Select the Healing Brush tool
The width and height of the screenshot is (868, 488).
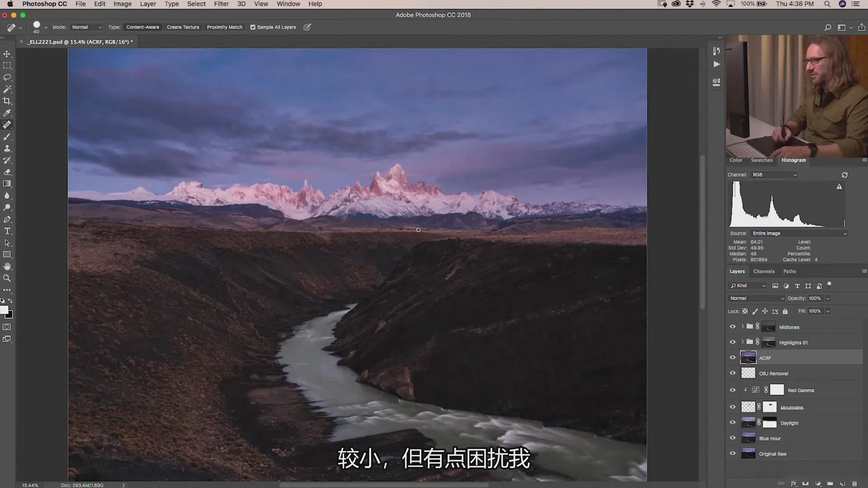click(8, 125)
